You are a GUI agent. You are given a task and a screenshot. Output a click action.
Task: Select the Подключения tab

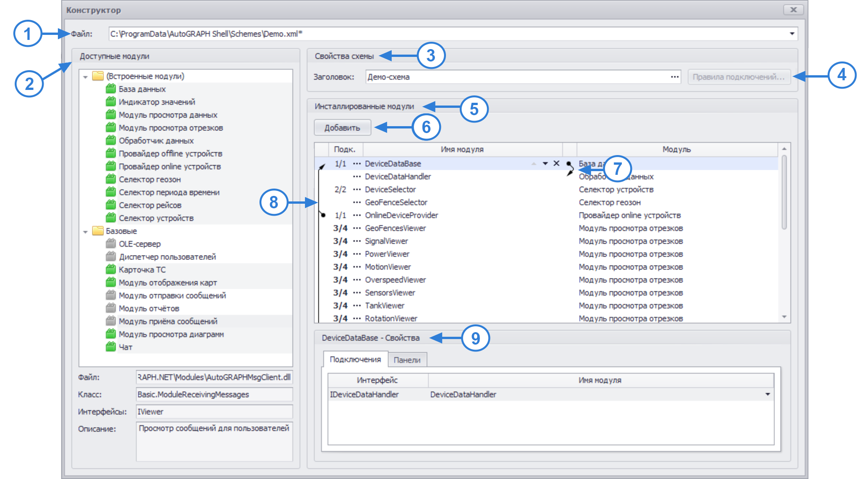click(355, 359)
